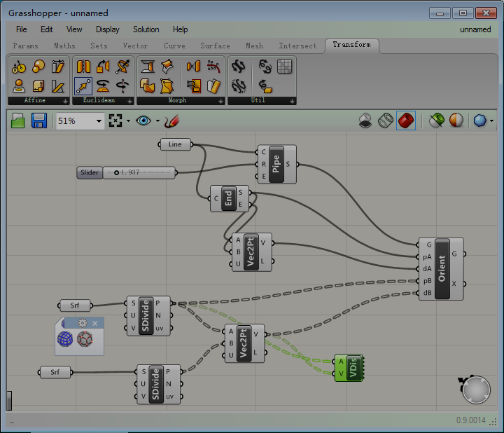Click the Zoom Extents icon

point(115,121)
